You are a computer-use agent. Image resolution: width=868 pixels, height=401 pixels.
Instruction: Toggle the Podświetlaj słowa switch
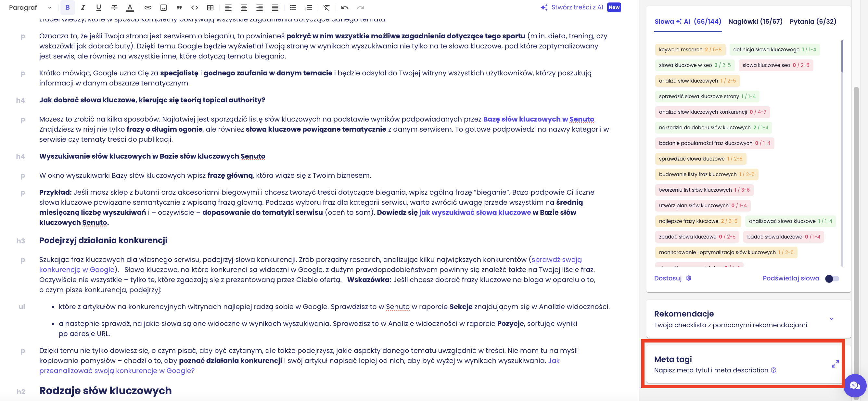(831, 279)
